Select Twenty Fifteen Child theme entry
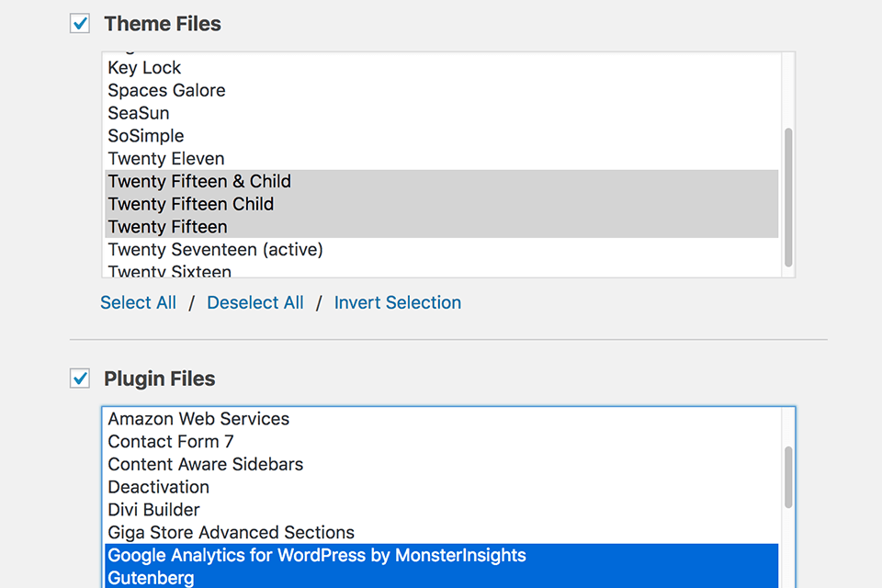Viewport: 882px width, 588px height. (191, 204)
